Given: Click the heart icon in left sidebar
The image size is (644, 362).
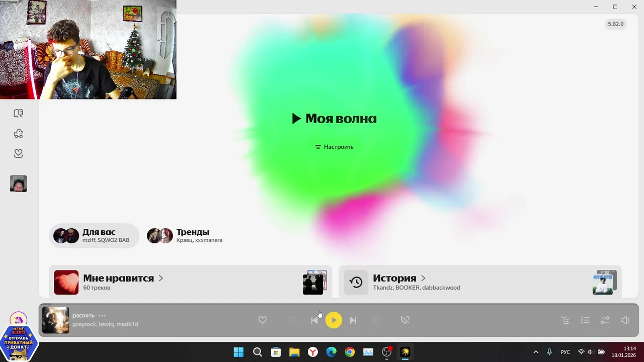Looking at the screenshot, I should [19, 154].
